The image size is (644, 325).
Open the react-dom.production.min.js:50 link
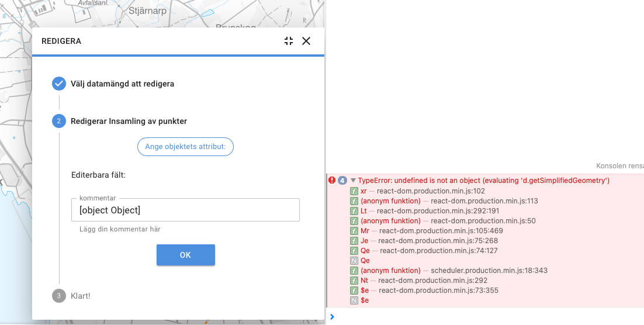click(x=483, y=220)
